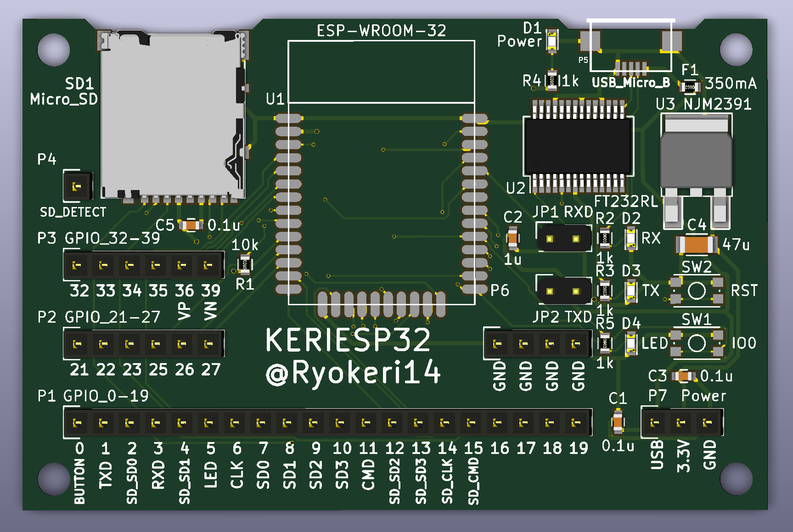Click the Micro SD card slot SD1
793x532 pixels.
coord(172,116)
